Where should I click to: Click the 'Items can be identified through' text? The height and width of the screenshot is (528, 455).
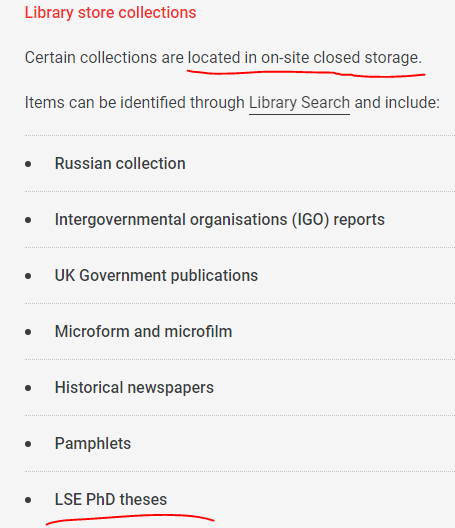(x=134, y=103)
